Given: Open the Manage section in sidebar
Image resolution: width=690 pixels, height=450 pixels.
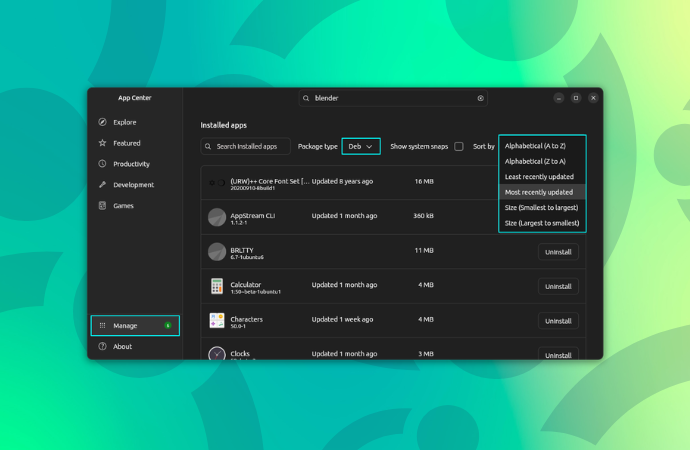Looking at the screenshot, I should coord(135,325).
